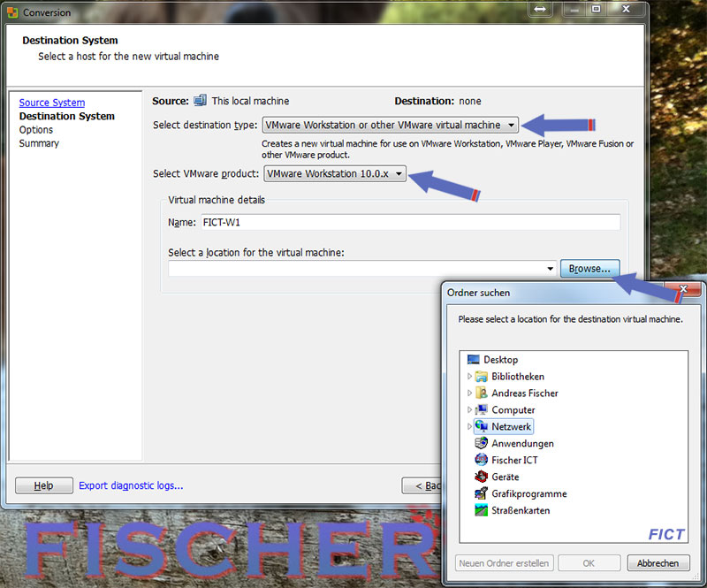Select Netzwerk in folder tree
This screenshot has width=707, height=588.
[512, 426]
